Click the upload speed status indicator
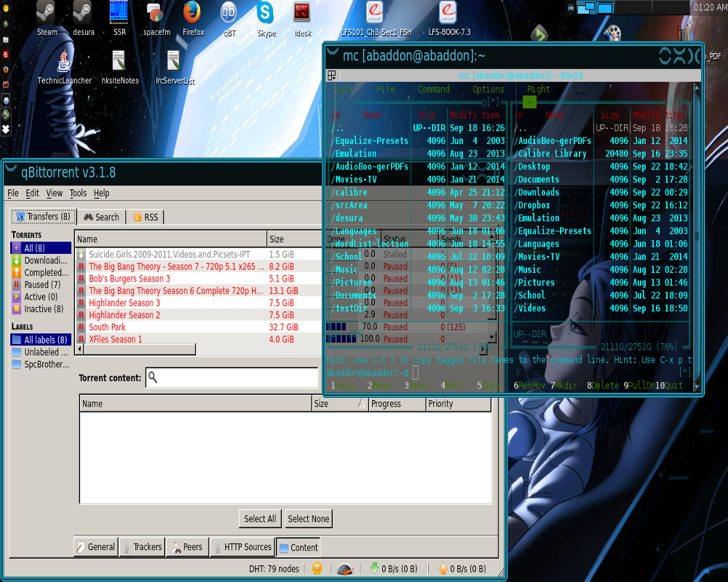Viewport: 728px width, 582px height. pos(462,568)
